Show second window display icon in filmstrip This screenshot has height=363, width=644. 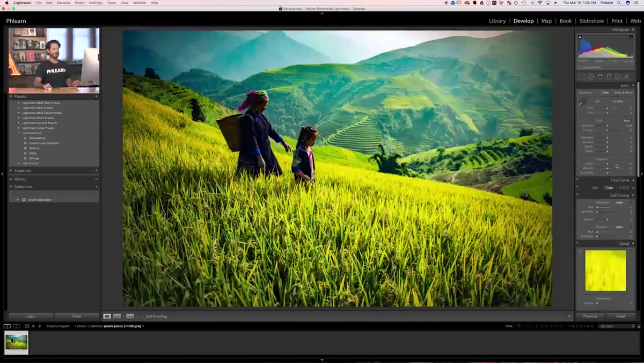pyautogui.click(x=16, y=326)
